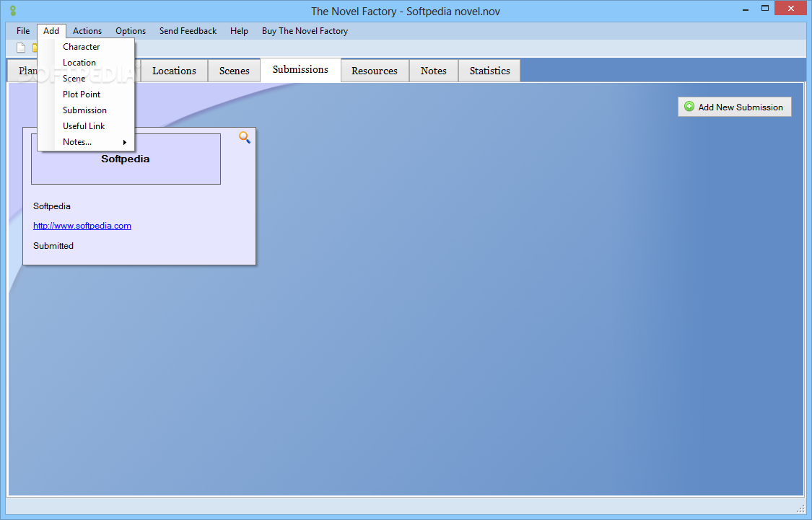Click the New document toolbar icon

[x=21, y=48]
